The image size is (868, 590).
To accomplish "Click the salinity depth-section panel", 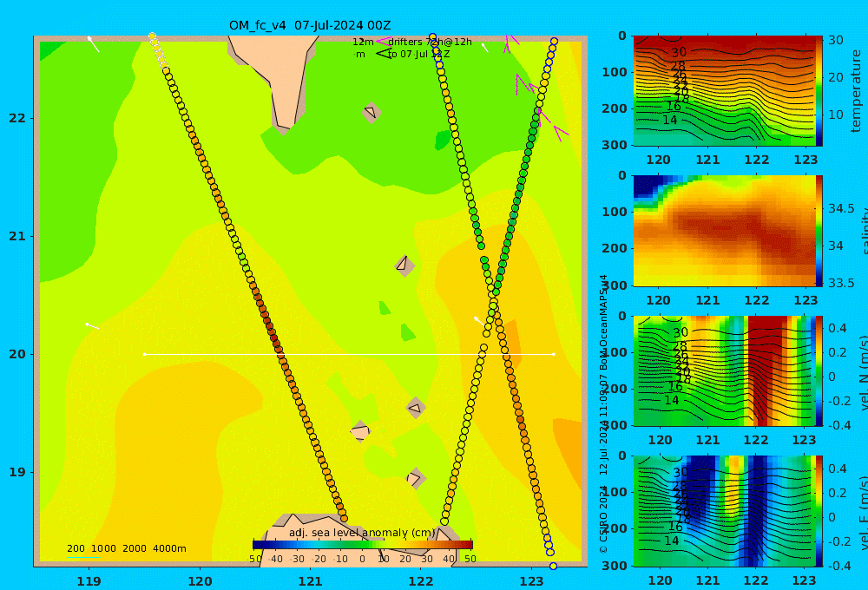I will point(723,231).
